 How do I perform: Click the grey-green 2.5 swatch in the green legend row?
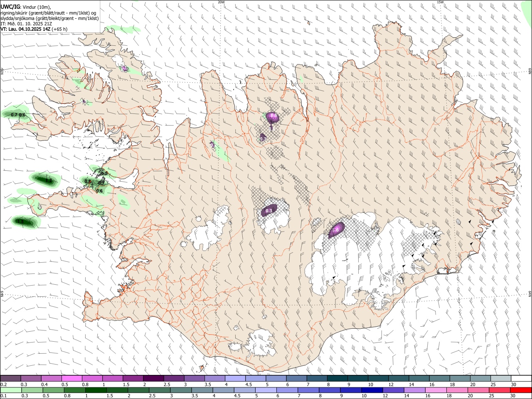pos(160,390)
